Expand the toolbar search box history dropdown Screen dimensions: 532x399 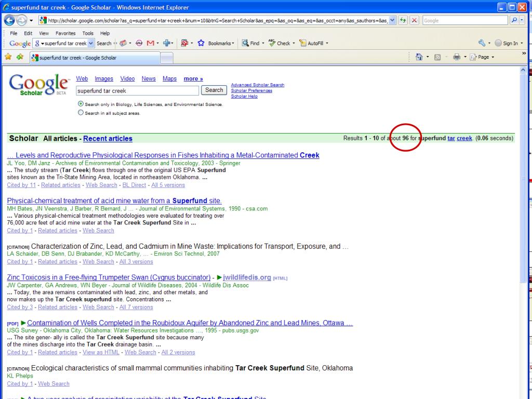click(91, 43)
